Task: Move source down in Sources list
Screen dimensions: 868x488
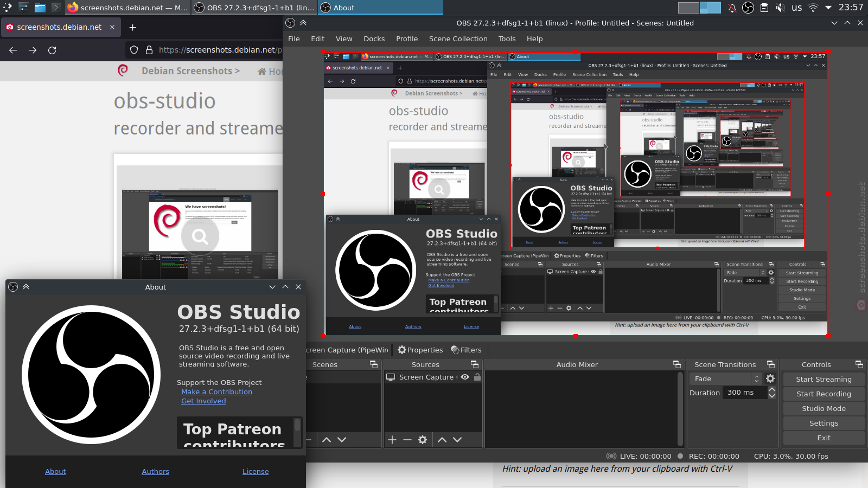Action: pos(457,440)
